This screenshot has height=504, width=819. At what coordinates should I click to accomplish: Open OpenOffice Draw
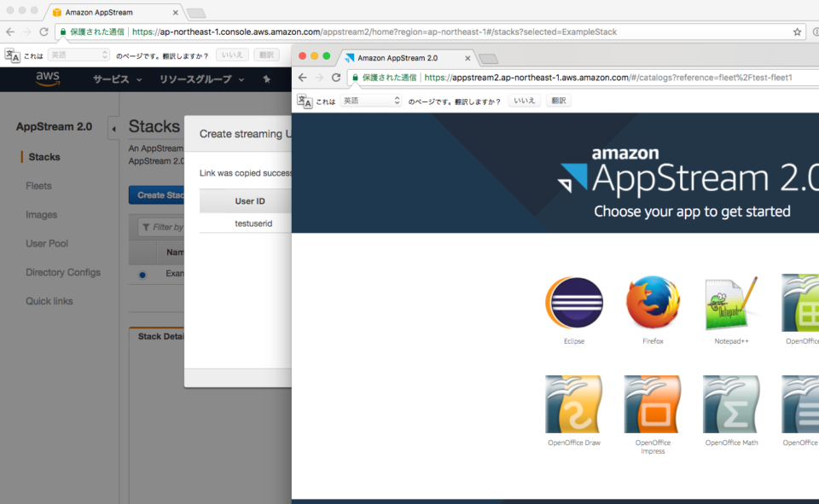click(573, 405)
